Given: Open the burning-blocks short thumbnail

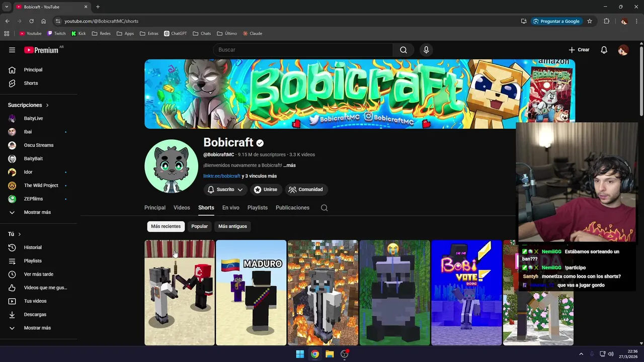Looking at the screenshot, I should point(323,293).
